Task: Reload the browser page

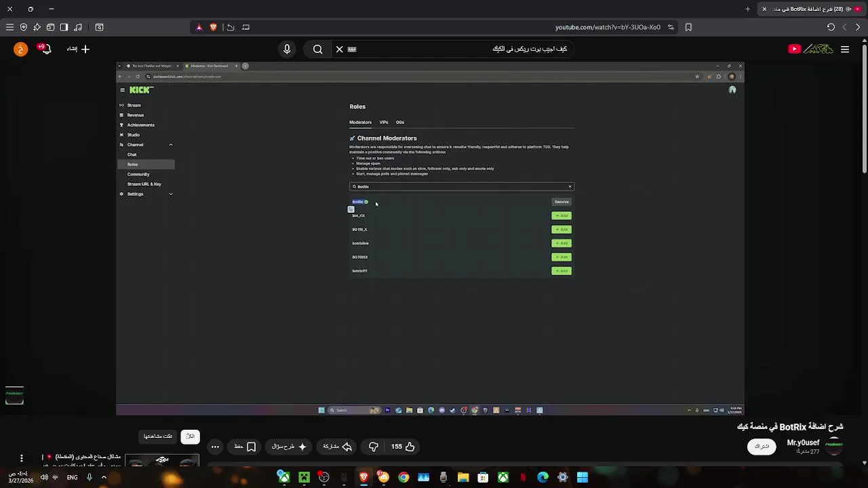Action: tap(831, 27)
